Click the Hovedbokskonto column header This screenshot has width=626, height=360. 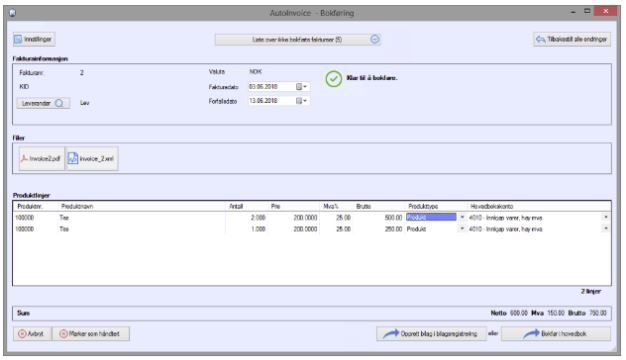(491, 206)
